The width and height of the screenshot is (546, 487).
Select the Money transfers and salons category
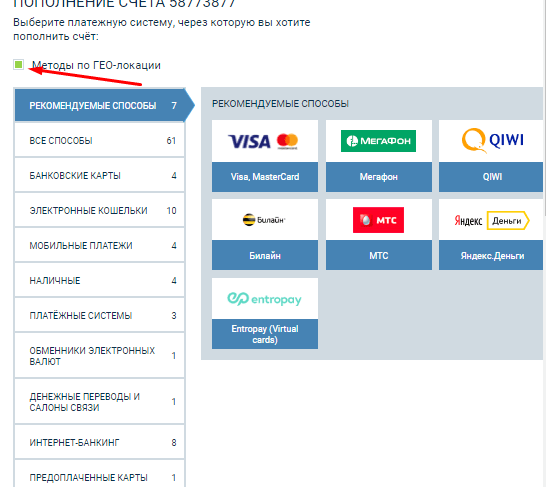tap(100, 402)
